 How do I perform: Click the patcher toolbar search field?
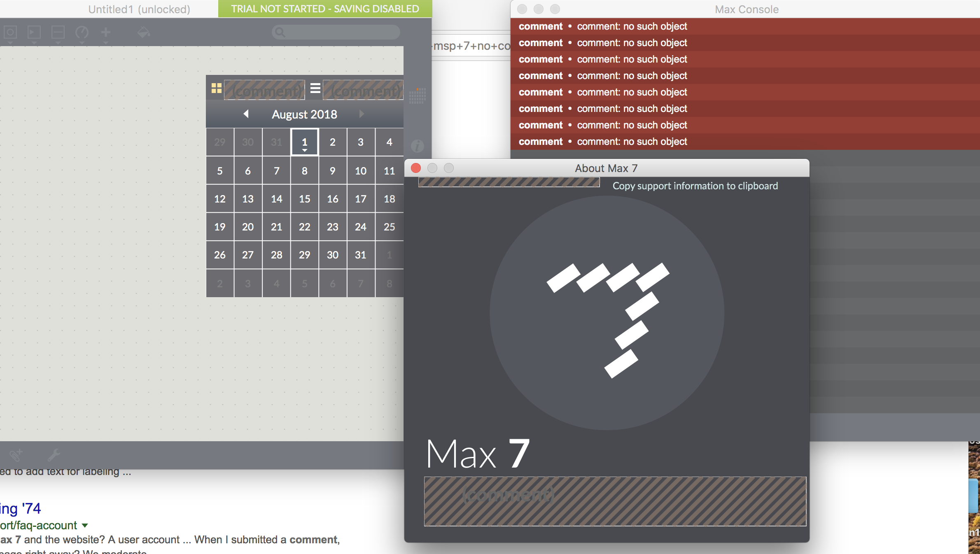click(x=336, y=32)
